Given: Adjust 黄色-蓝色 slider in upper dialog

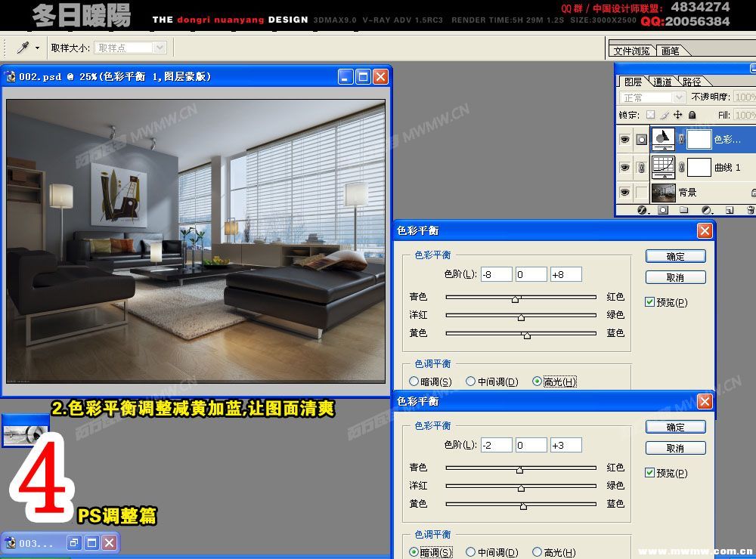Looking at the screenshot, I should pos(527,335).
